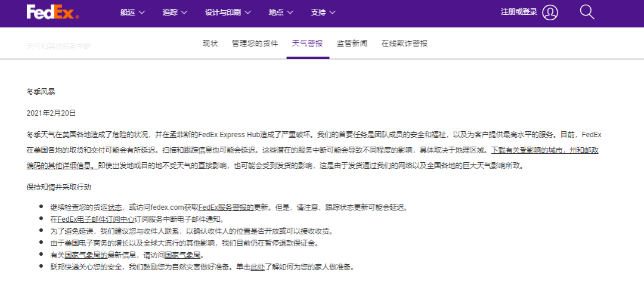This screenshot has height=285, width=644.
Task: Click the bullet text starting 由于美国电子商务的增长
Action: 184,243
